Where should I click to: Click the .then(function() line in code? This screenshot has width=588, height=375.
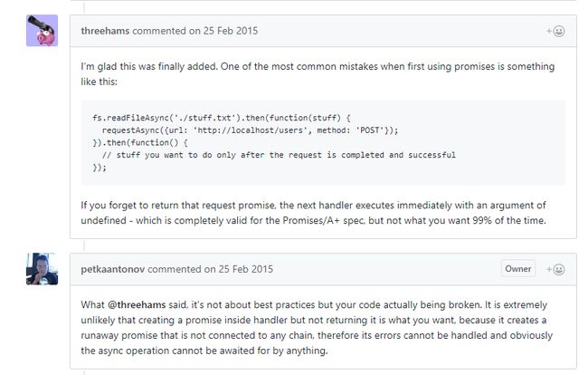[x=140, y=142]
